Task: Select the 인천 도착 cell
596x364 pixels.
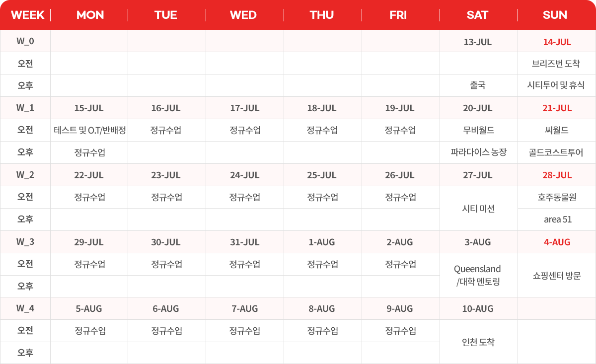Action: (x=478, y=342)
